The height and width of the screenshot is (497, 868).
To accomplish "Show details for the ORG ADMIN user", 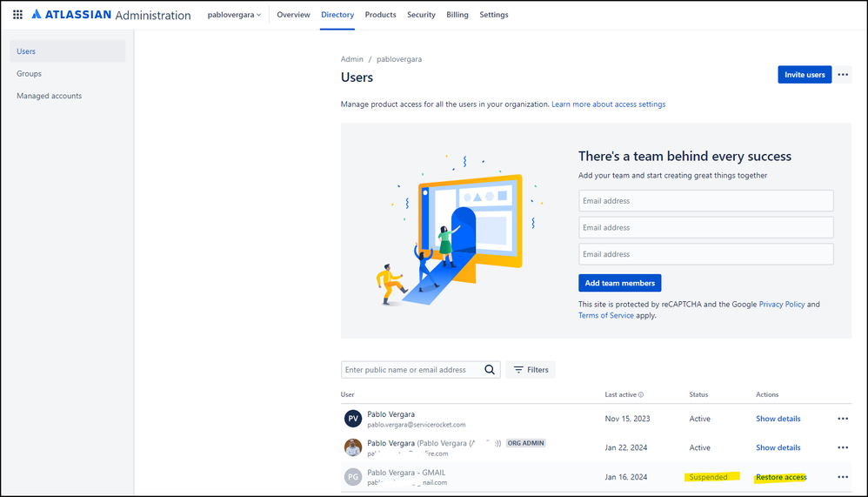I will 778,447.
